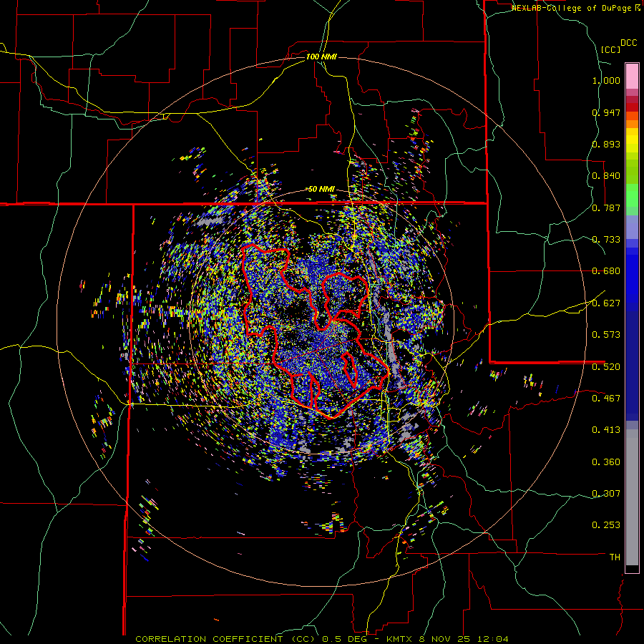Image resolution: width=644 pixels, height=644 pixels.
Task: Click the 1.000 scale value
Action: pyautogui.click(x=606, y=80)
